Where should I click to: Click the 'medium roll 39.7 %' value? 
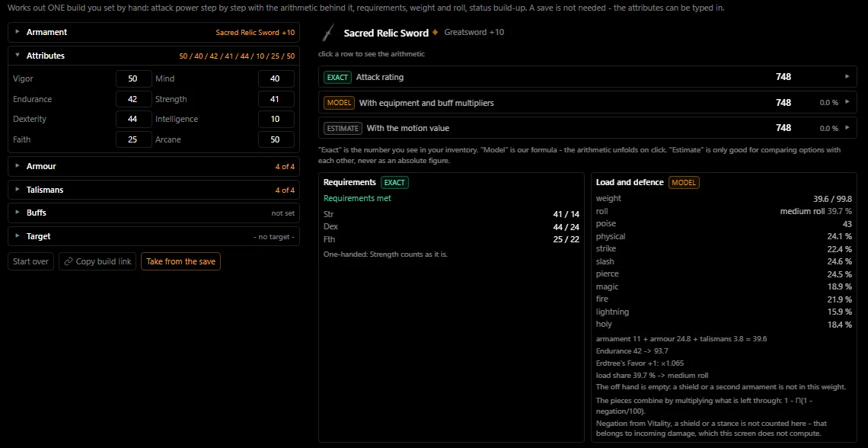point(816,211)
